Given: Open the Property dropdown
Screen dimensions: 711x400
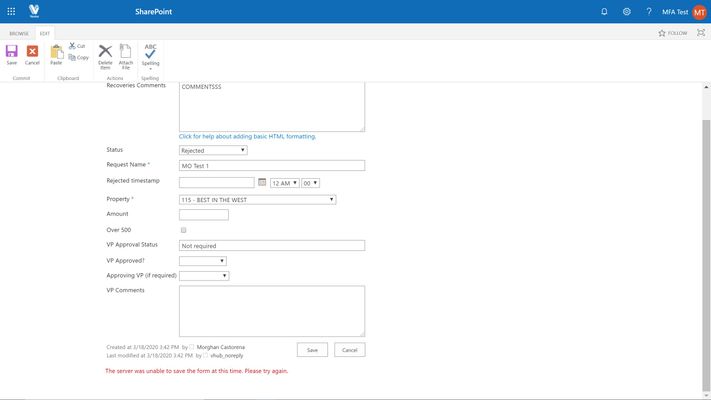Looking at the screenshot, I should pos(258,200).
